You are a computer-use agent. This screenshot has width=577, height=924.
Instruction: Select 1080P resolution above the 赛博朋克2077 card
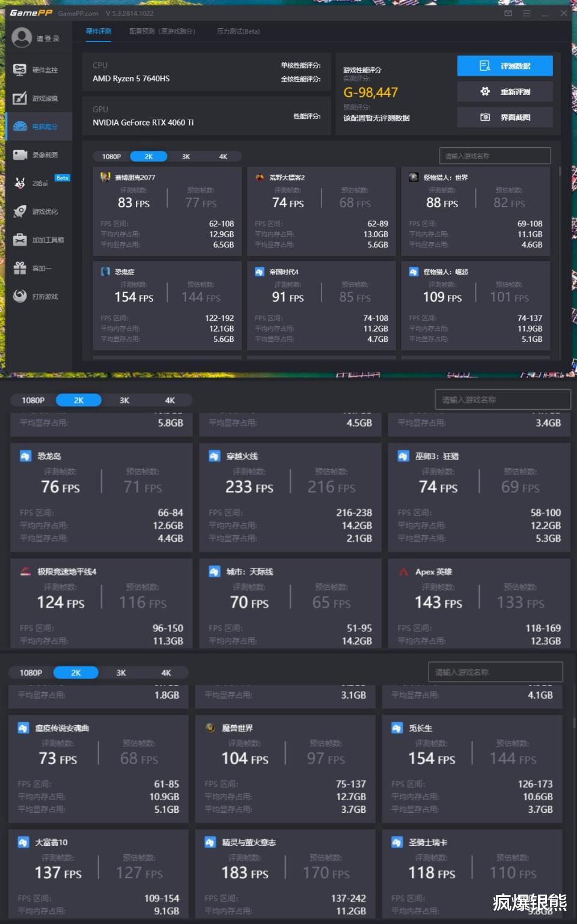pyautogui.click(x=111, y=156)
